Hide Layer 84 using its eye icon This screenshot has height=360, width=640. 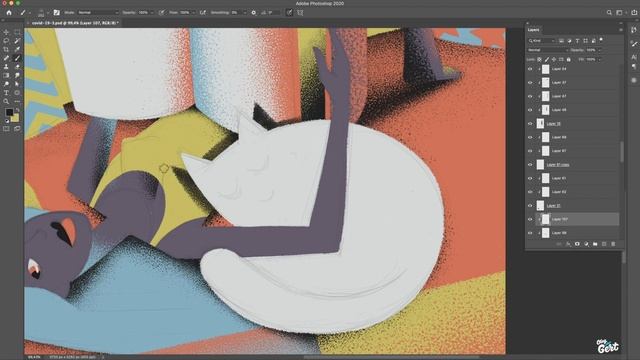tap(530, 69)
